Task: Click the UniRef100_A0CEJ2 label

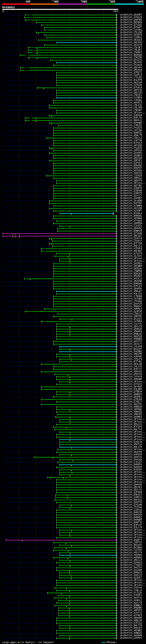Action: tap(131, 279)
